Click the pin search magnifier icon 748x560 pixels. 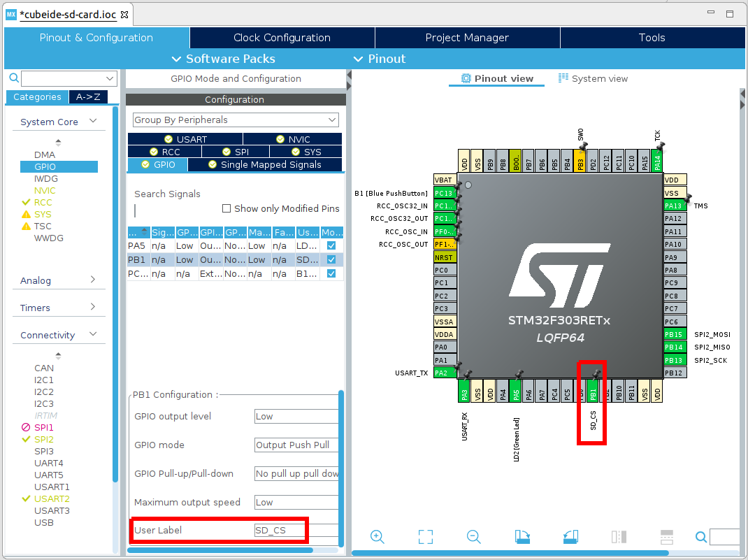pos(701,537)
